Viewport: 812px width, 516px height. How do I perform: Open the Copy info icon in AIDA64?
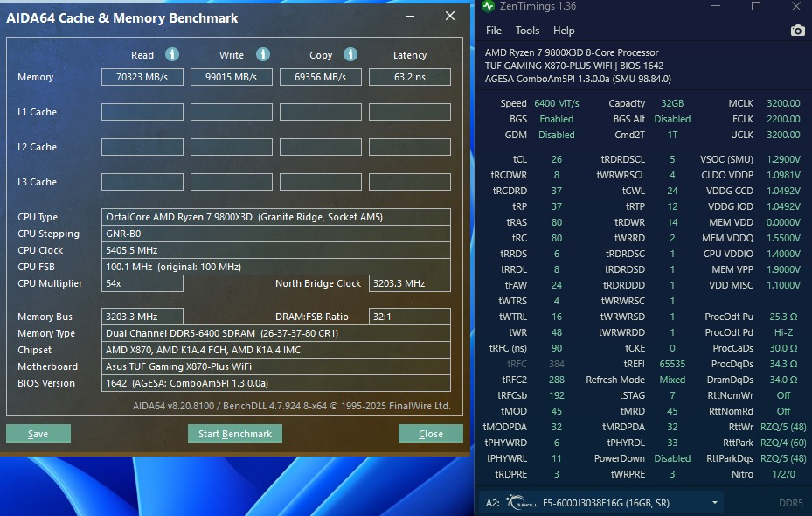(x=350, y=54)
